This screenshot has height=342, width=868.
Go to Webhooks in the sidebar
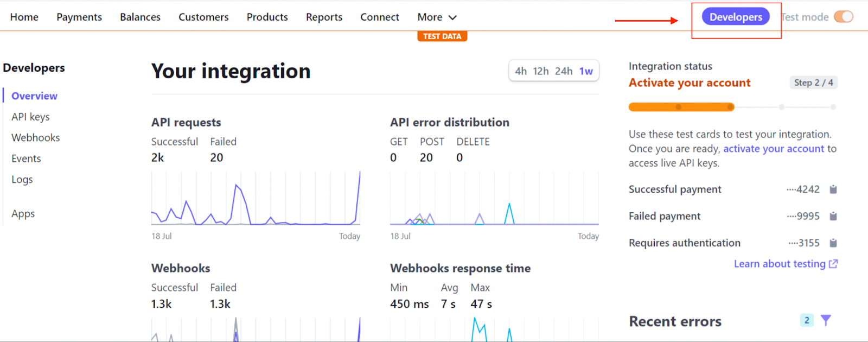(x=36, y=138)
